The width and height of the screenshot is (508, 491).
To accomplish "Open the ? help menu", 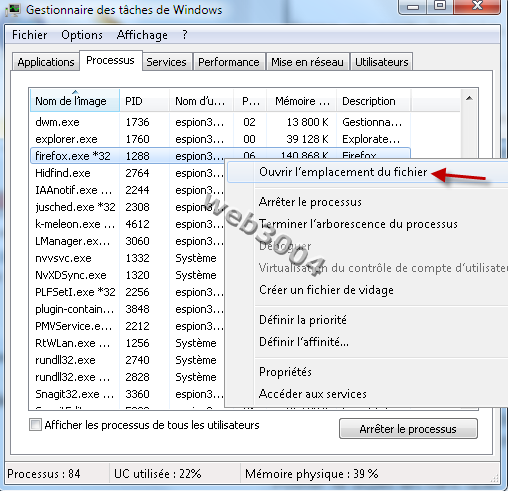I will click(x=185, y=35).
